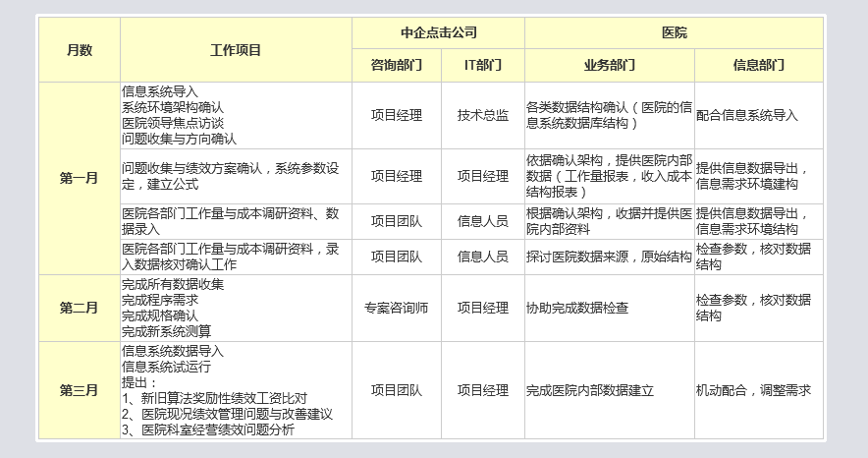
Task: Click the line 信息系统数据导入
Action: [173, 351]
